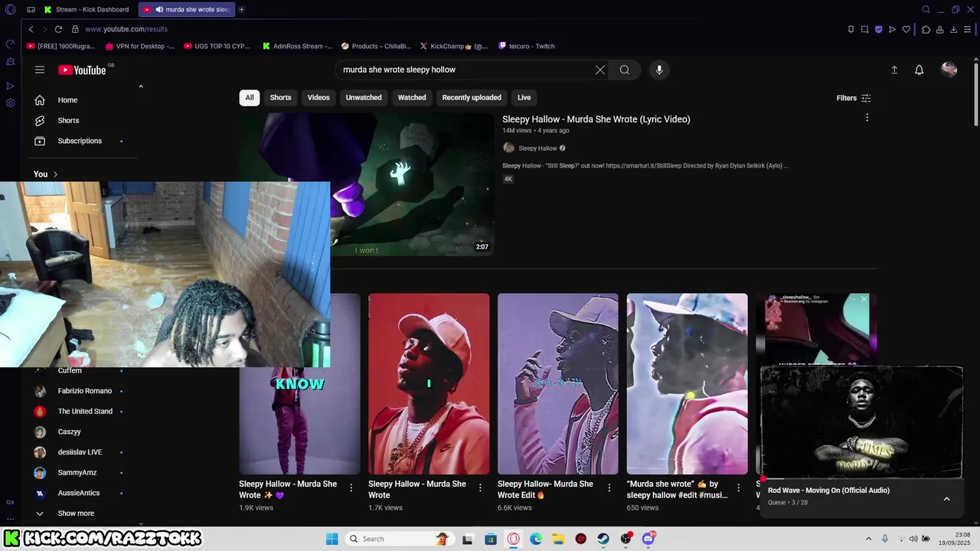
Task: Open the browser downloads icon
Action: 954,29
